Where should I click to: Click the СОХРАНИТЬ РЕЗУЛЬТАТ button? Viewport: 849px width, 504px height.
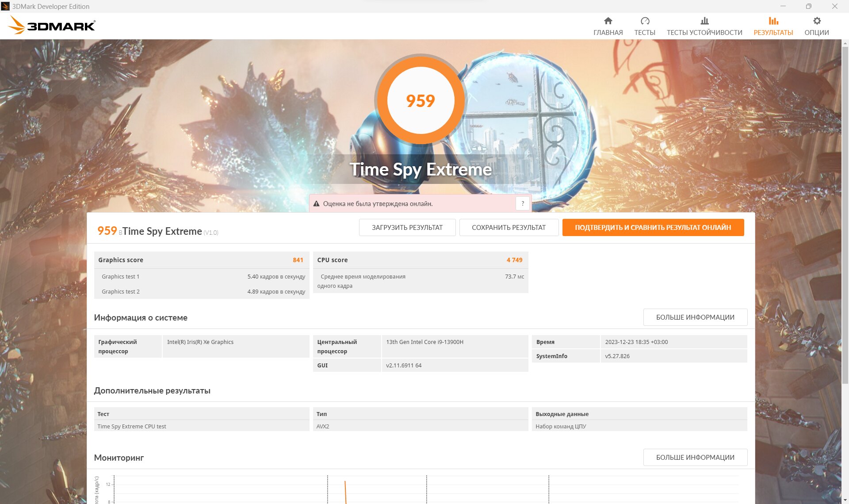pyautogui.click(x=509, y=227)
